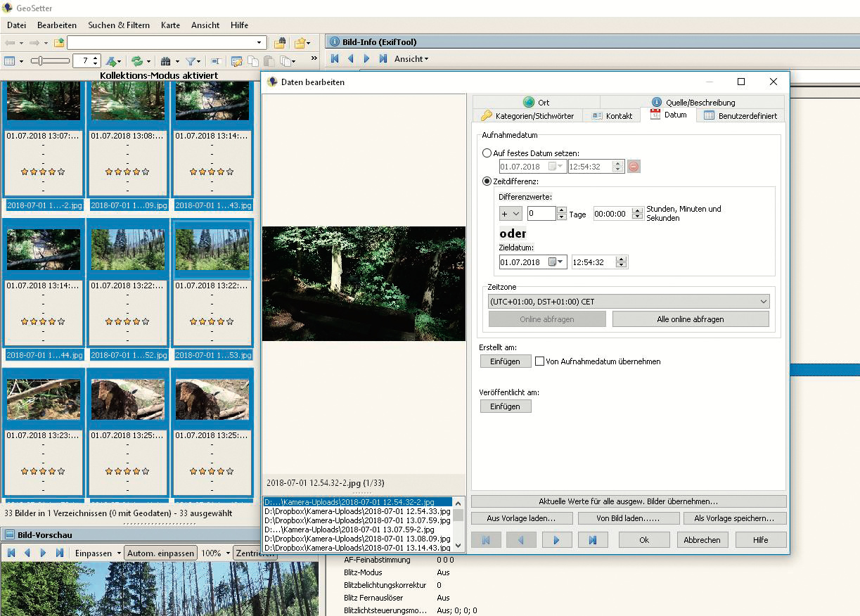Jump to last image in dialog
Viewport: 860px width, 616px height.
click(x=592, y=540)
